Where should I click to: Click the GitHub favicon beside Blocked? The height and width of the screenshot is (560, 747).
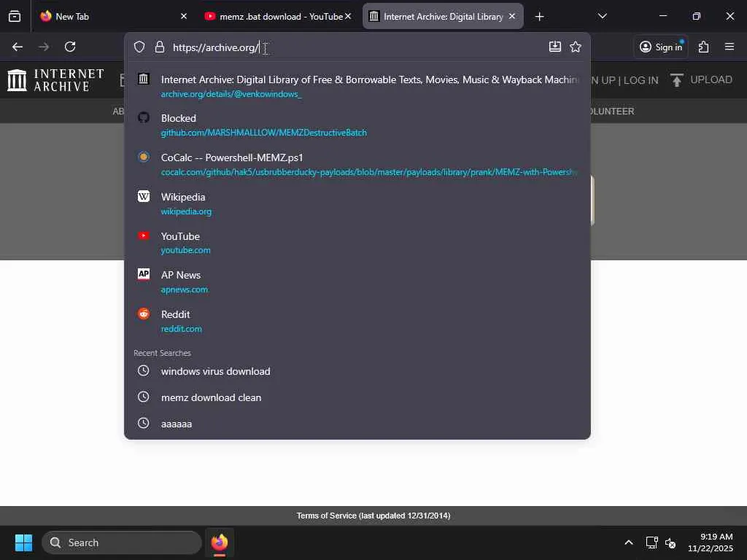point(144,117)
